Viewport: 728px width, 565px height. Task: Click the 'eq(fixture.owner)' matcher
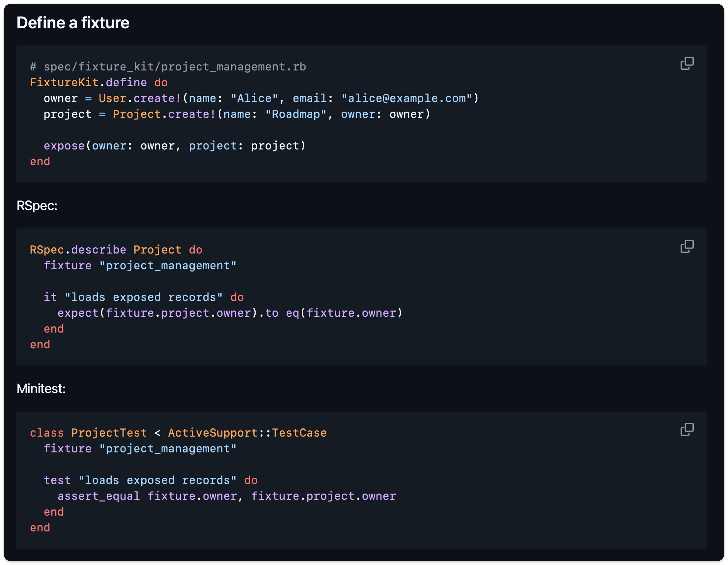click(x=344, y=313)
